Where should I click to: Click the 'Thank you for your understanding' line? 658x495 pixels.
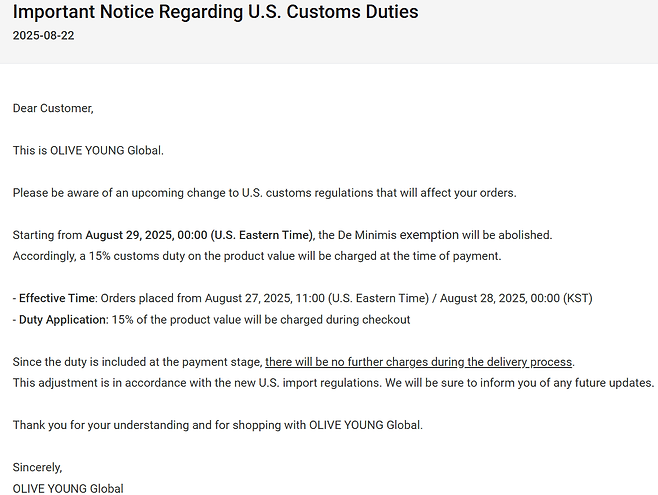pos(217,425)
